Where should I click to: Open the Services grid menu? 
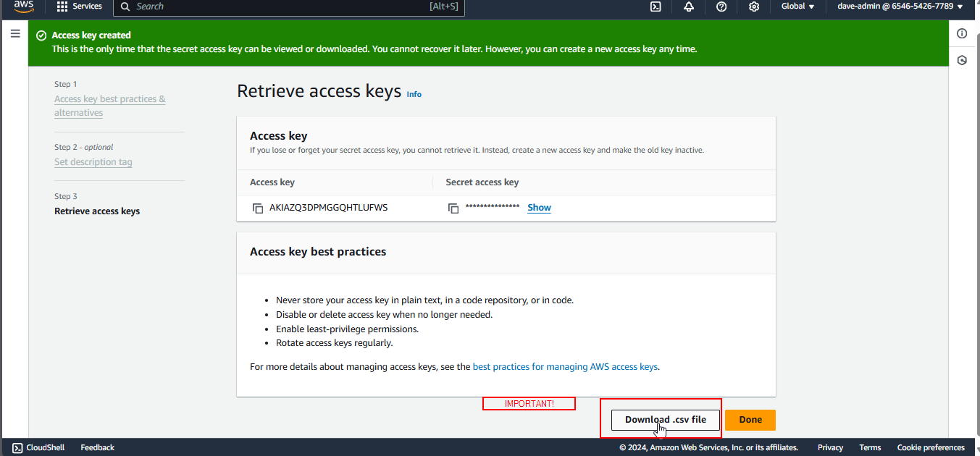coord(80,7)
